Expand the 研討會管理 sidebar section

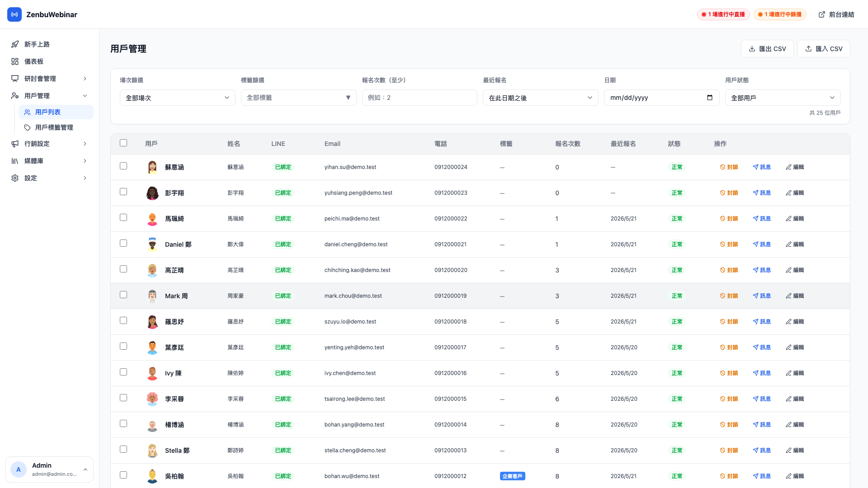49,79
